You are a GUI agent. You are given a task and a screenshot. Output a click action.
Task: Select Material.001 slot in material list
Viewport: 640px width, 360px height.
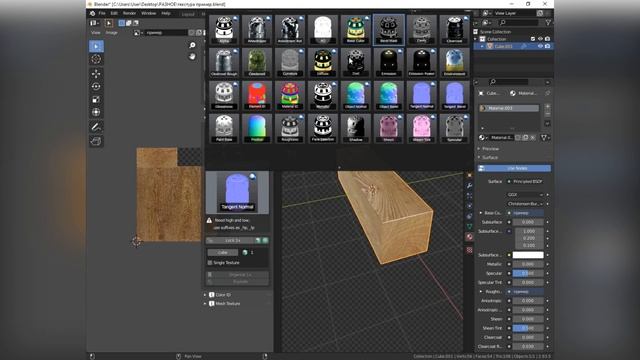[x=509, y=108]
